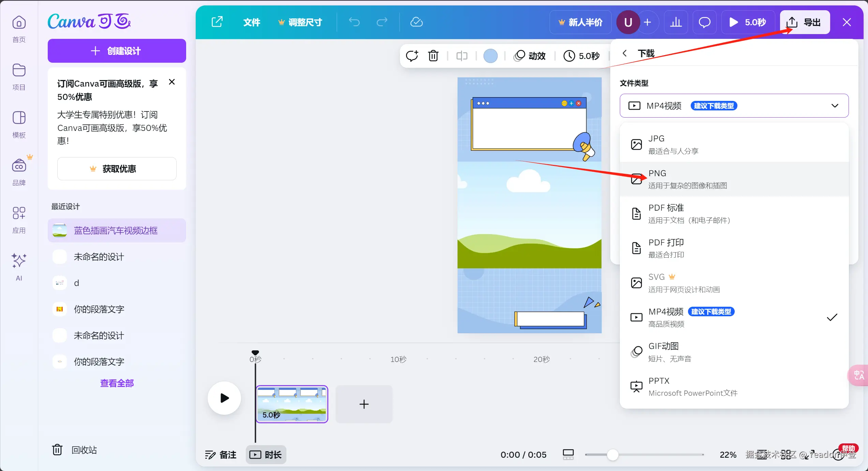Screen dimensions: 868x471
Task: Expand the MP4视频 file type dropdown
Action: point(734,106)
